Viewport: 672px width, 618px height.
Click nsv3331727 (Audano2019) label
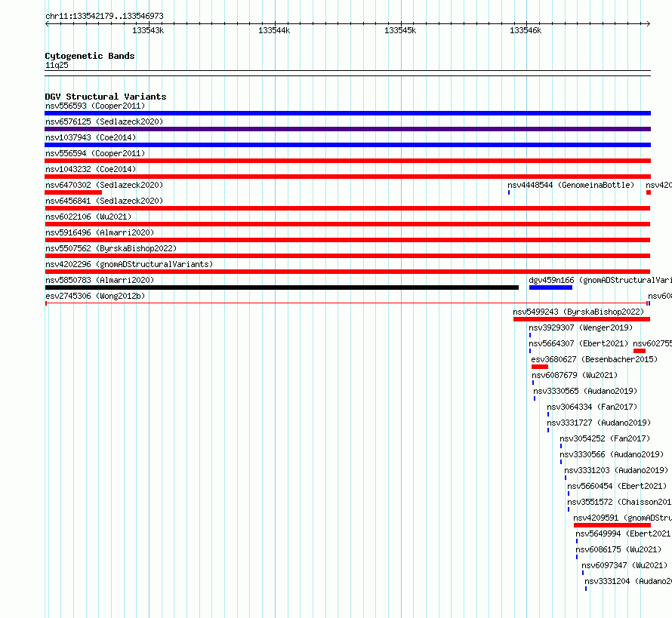point(600,423)
